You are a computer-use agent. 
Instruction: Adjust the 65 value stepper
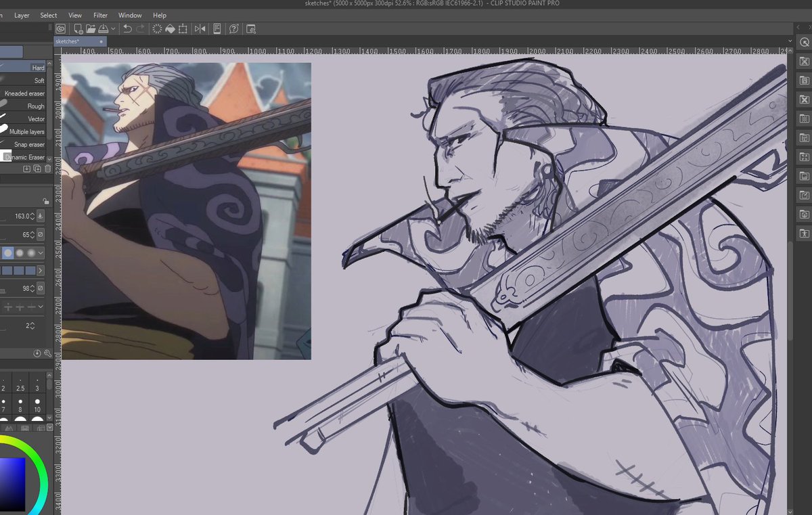(x=32, y=235)
